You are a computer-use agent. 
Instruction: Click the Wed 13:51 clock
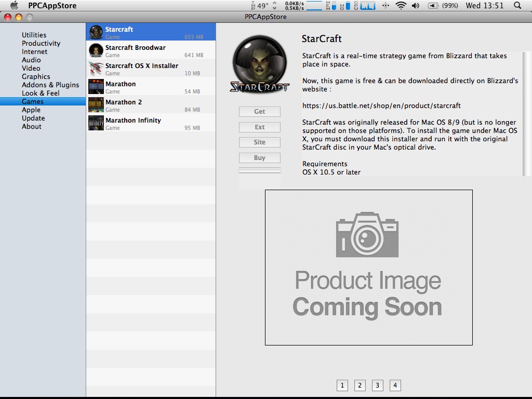(485, 5)
